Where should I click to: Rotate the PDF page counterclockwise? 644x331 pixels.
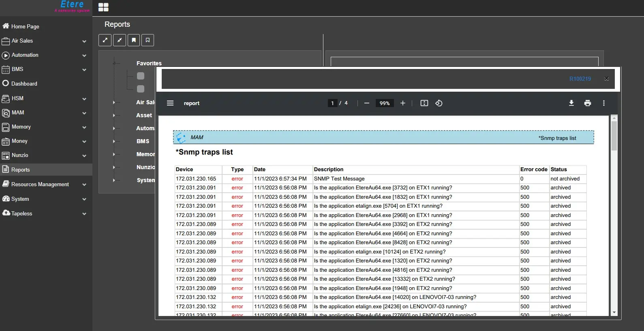439,103
